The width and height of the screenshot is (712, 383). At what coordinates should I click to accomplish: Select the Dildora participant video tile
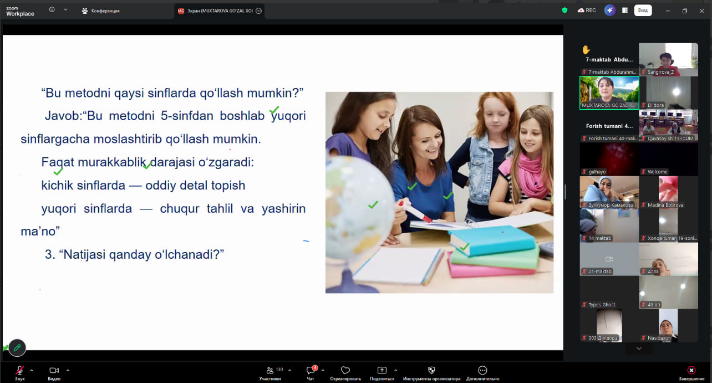(668, 93)
